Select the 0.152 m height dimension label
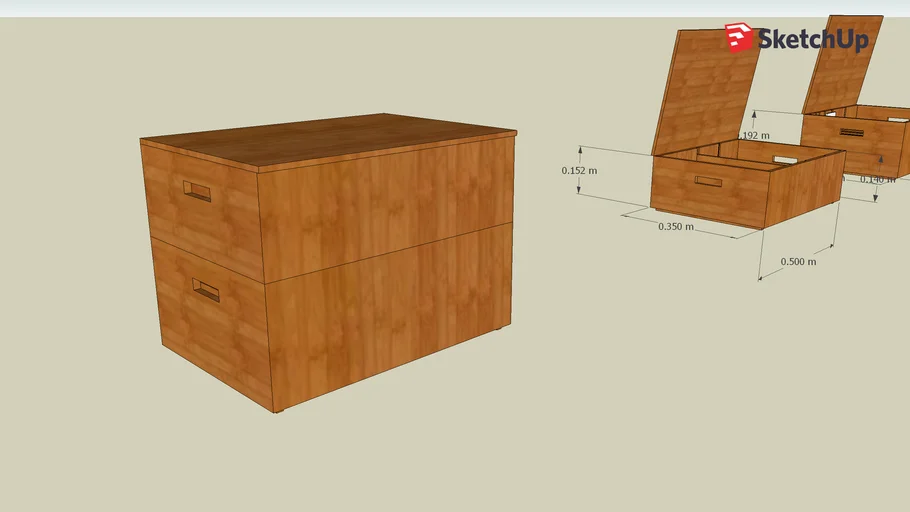Image resolution: width=910 pixels, height=512 pixels. point(579,170)
